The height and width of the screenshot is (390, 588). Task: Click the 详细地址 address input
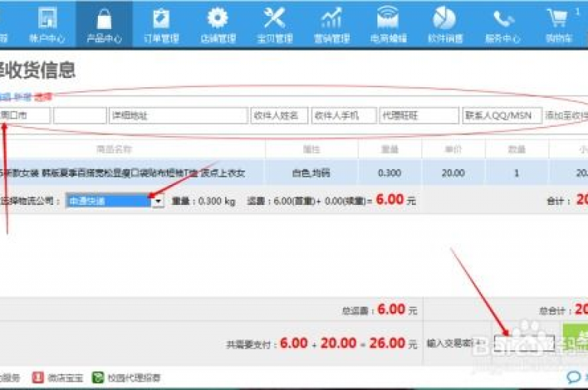178,115
